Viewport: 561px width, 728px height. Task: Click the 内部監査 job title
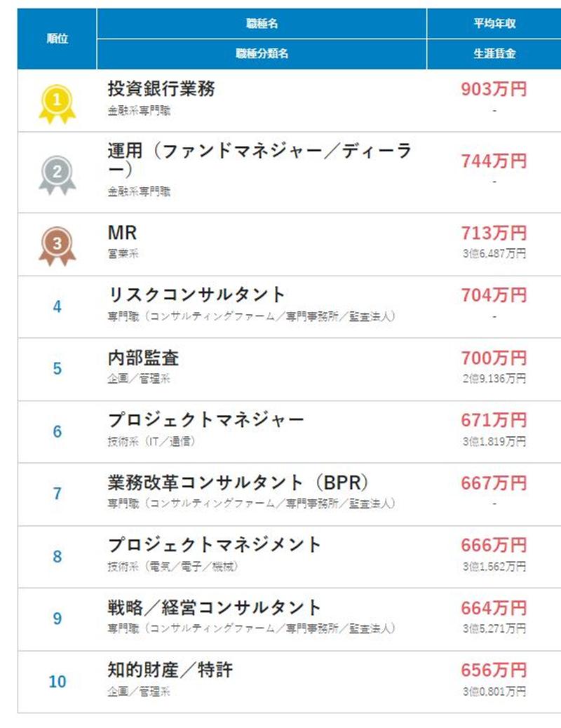point(143,358)
